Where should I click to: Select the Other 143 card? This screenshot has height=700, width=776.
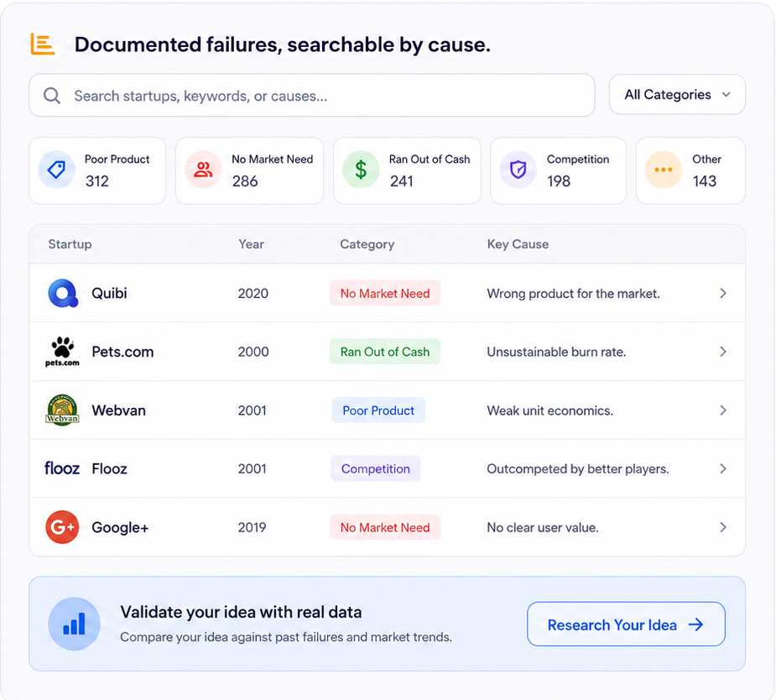point(690,170)
